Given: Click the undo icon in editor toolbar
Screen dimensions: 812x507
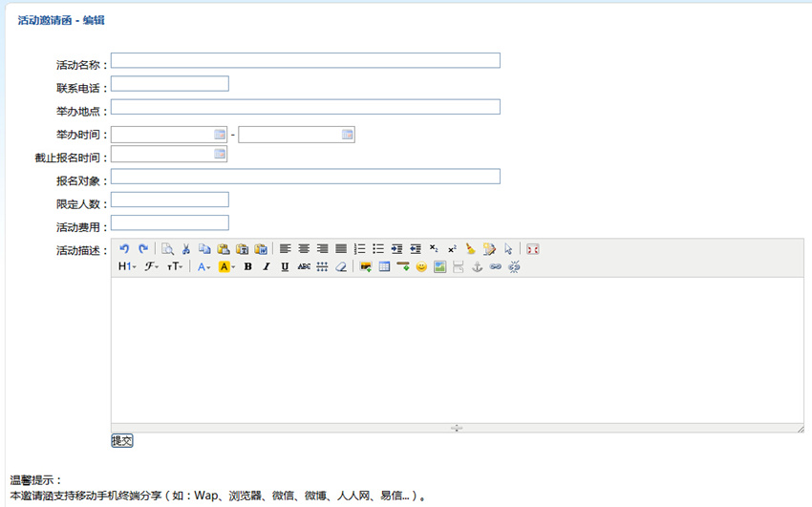Looking at the screenshot, I should click(x=124, y=249).
